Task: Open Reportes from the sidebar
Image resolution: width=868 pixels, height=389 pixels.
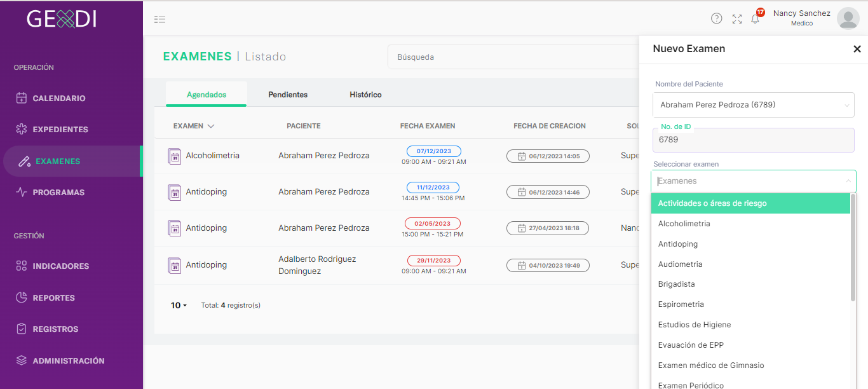Action: tap(54, 298)
